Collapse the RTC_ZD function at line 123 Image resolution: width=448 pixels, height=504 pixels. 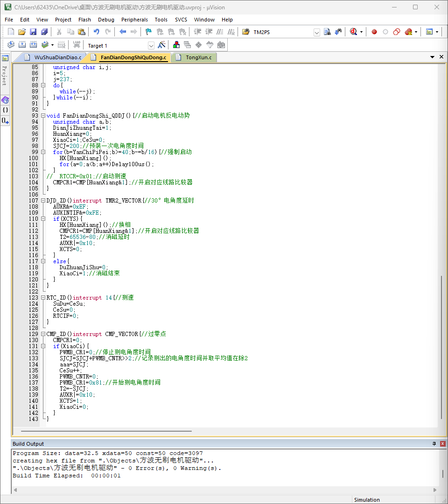[43, 298]
